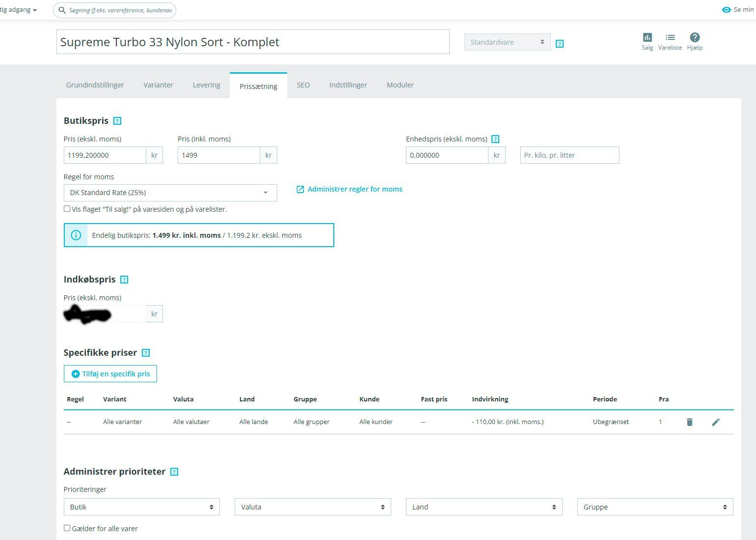Click 'Tilføj en specifik pris' button

pyautogui.click(x=110, y=374)
